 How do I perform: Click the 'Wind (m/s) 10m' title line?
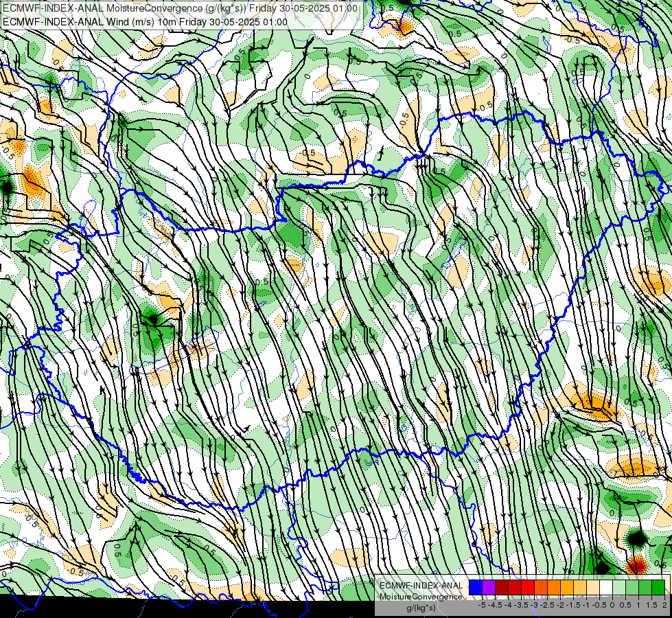(x=146, y=21)
